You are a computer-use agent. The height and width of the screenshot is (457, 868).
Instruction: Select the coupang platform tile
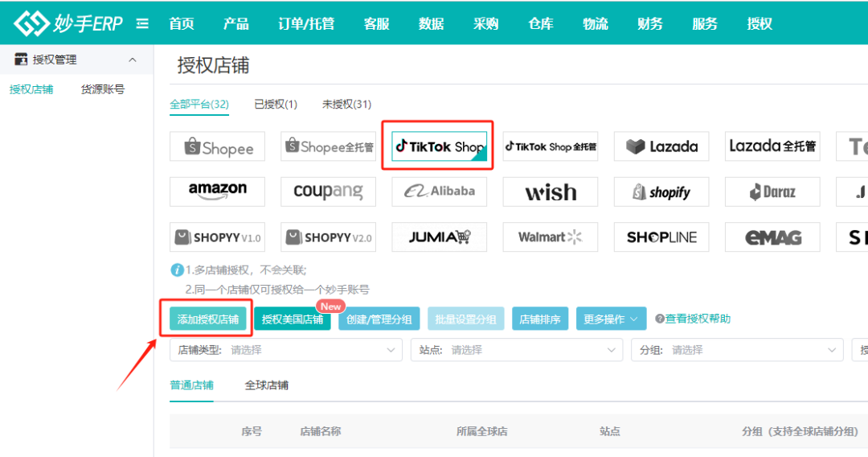coord(328,191)
